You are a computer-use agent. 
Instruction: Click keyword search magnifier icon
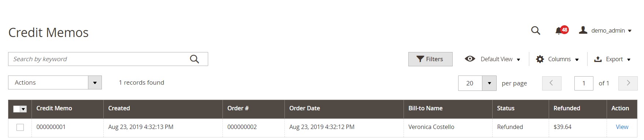[194, 59]
